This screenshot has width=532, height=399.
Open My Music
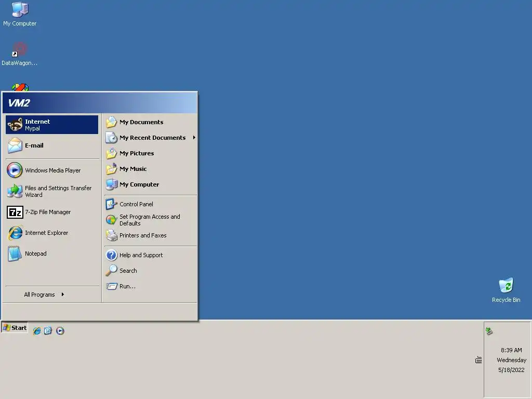(150, 169)
